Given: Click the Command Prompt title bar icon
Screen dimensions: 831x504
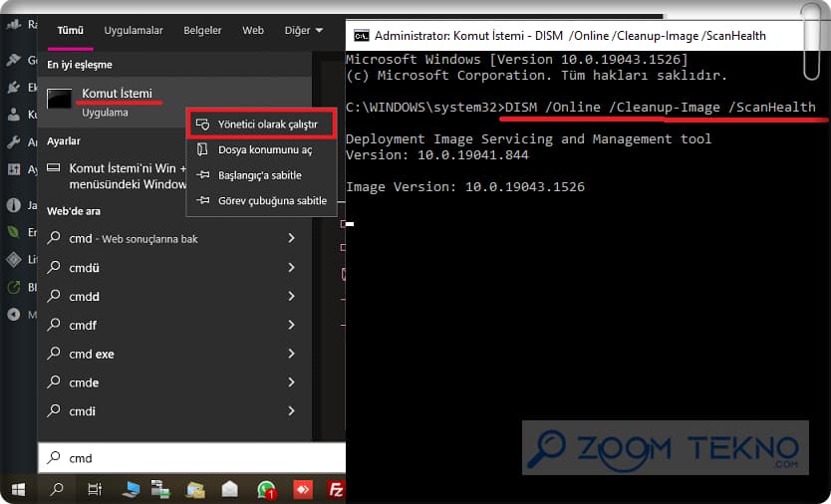Looking at the screenshot, I should coord(362,36).
